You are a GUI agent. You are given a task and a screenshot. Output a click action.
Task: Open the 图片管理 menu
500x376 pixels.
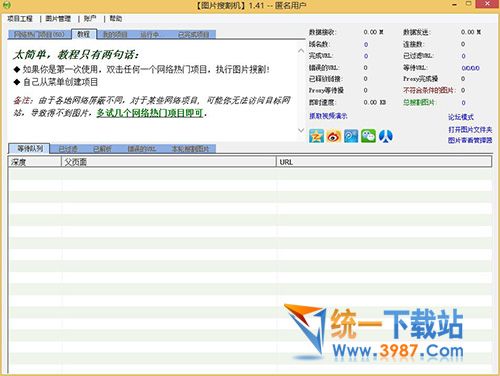tap(58, 18)
